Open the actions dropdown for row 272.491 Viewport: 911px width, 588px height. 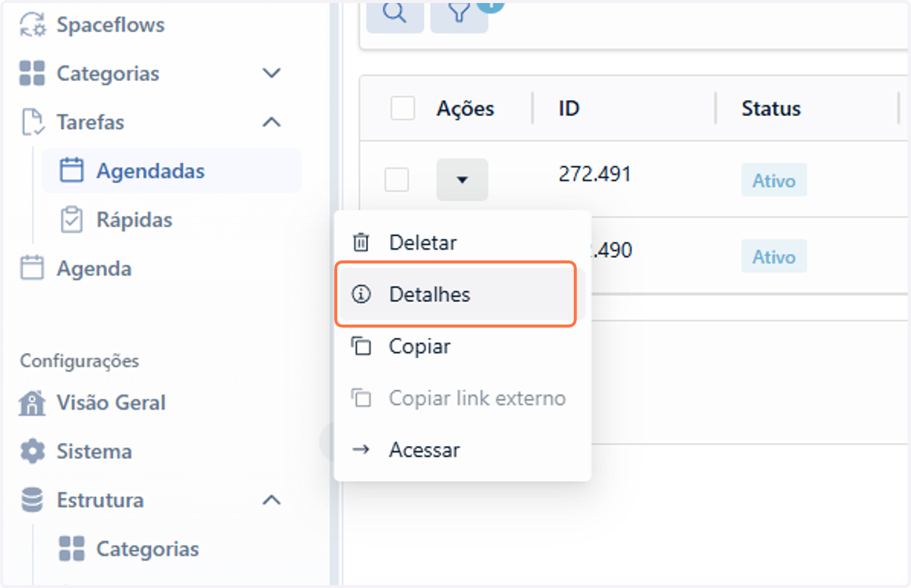(462, 180)
